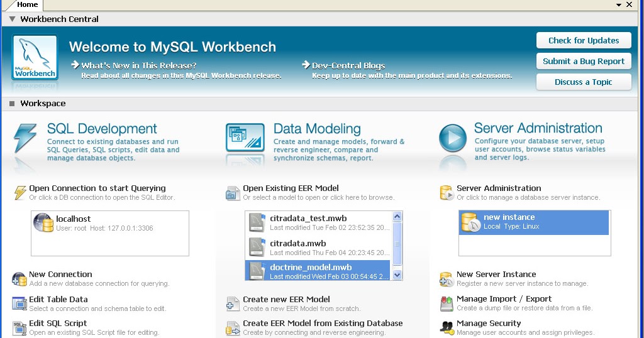Click the citradata_test.mwb file icon
Image resolution: width=644 pixels, height=338 pixels.
click(x=257, y=222)
